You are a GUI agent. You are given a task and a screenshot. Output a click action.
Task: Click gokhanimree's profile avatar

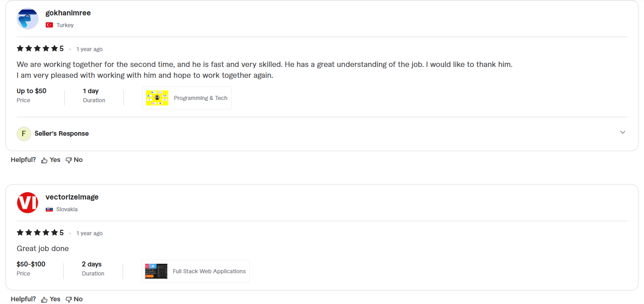pos(27,19)
